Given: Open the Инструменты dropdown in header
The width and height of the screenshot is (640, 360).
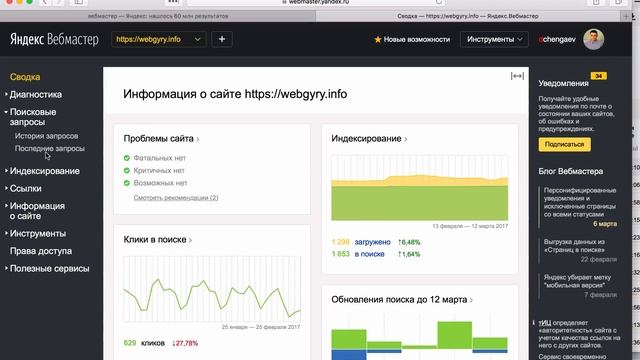Looking at the screenshot, I should [494, 39].
